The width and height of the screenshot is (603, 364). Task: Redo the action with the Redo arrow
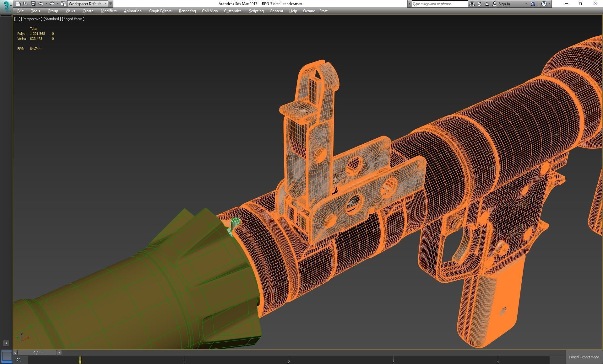coord(52,4)
